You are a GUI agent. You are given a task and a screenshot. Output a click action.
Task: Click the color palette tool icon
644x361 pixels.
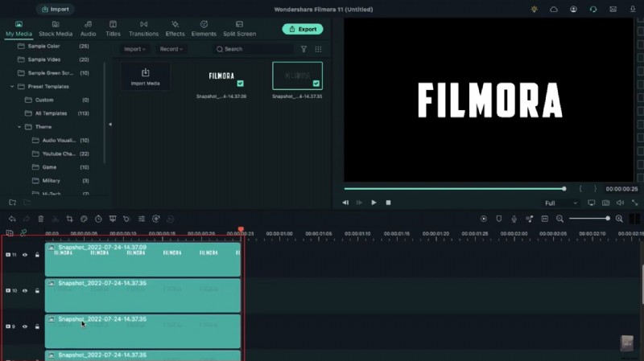point(84,219)
